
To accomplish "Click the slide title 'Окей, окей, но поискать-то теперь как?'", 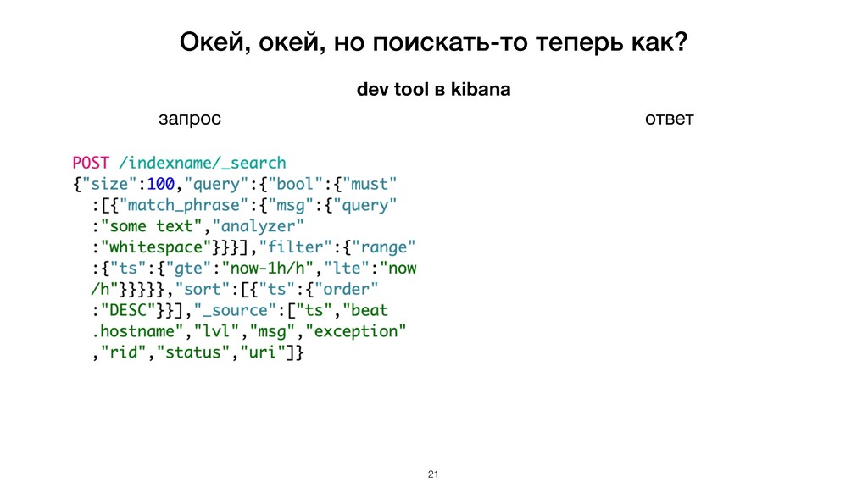I will click(x=433, y=42).
